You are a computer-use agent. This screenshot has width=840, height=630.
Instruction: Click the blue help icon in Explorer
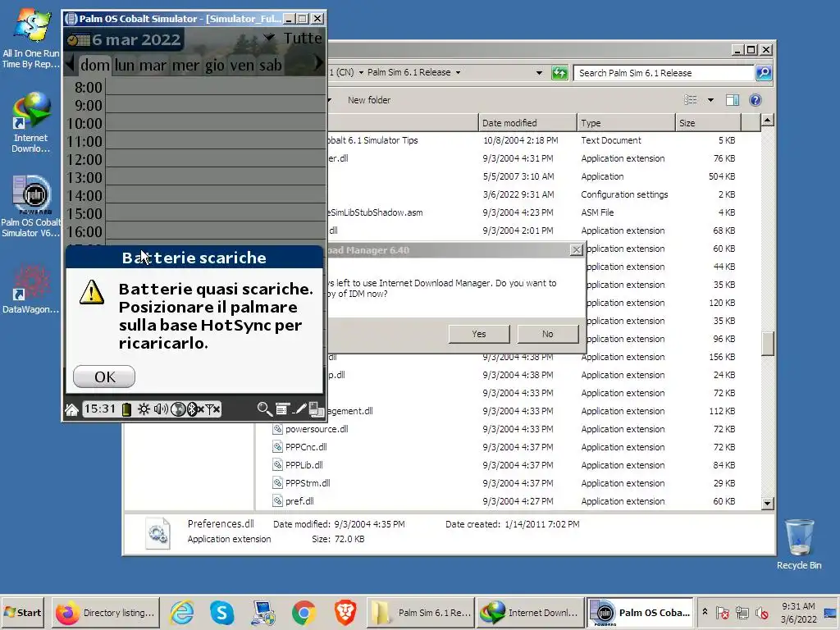coord(756,100)
